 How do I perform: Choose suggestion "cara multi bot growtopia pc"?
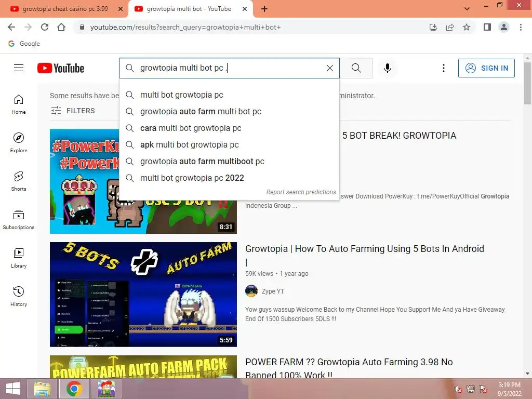(229, 128)
